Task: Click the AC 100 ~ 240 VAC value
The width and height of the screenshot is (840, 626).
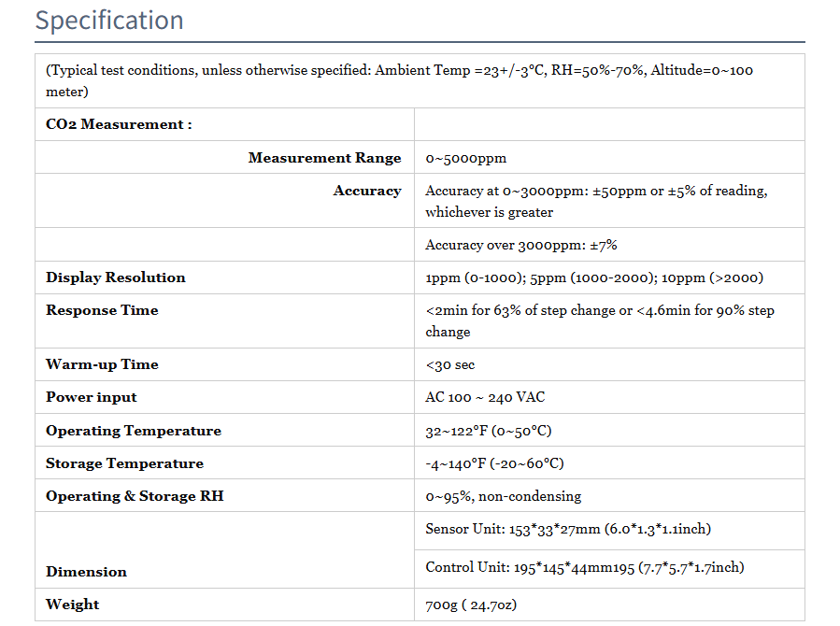Action: coord(485,397)
